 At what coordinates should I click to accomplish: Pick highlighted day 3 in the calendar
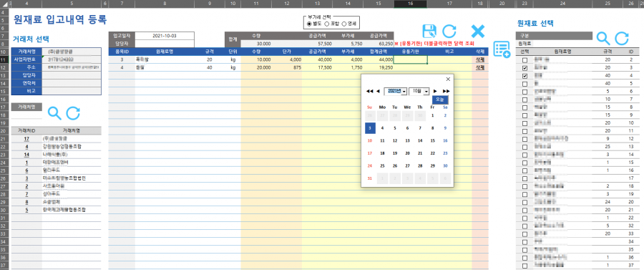[x=371, y=127]
